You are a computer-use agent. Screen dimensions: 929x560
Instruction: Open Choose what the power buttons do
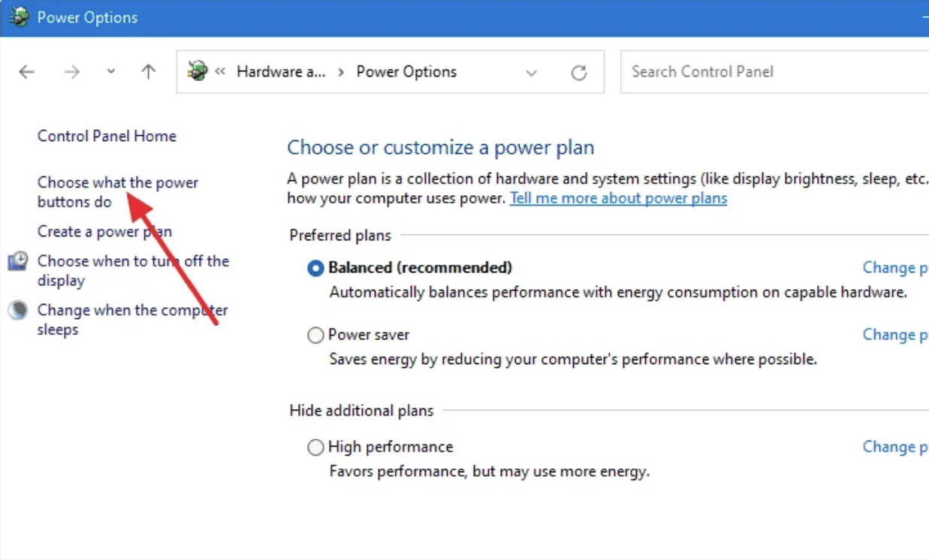[x=118, y=192]
